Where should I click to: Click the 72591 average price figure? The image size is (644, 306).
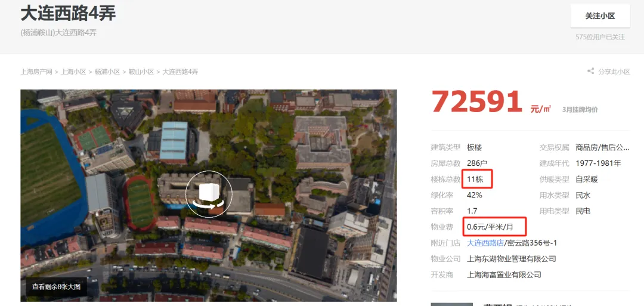coord(477,102)
